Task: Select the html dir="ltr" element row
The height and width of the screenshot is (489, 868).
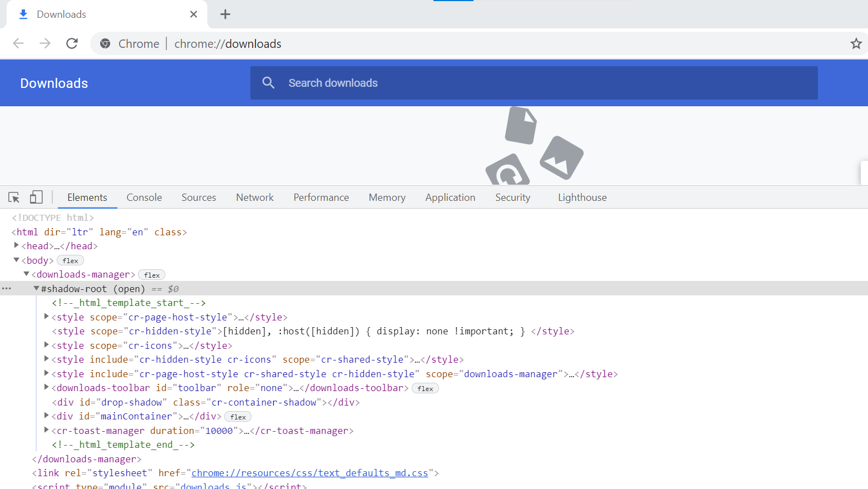Action: 99,232
